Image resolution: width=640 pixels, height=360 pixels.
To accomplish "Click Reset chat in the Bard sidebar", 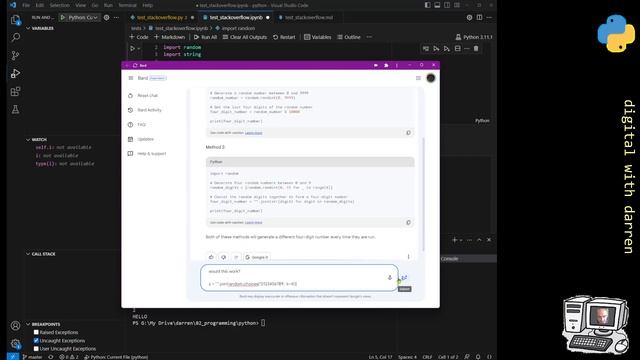I will (x=143, y=96).
